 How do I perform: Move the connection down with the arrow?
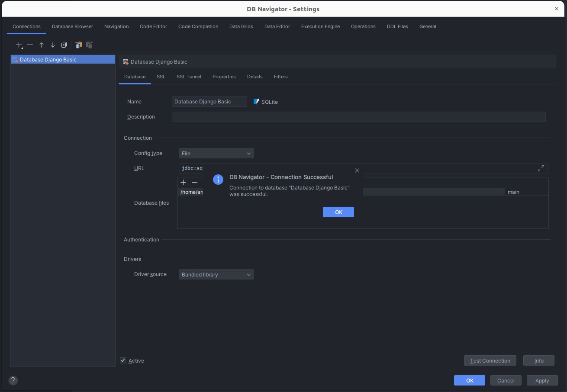pos(53,45)
